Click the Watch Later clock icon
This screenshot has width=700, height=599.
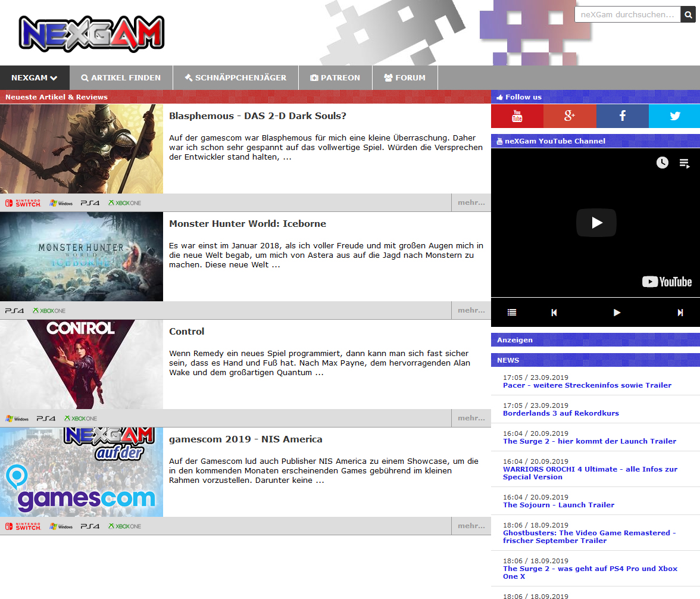coord(662,163)
